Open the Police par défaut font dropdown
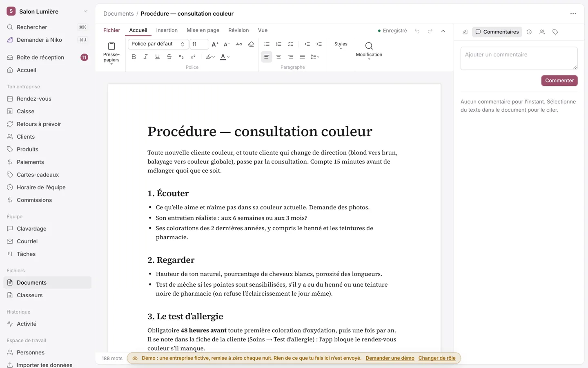 point(158,44)
